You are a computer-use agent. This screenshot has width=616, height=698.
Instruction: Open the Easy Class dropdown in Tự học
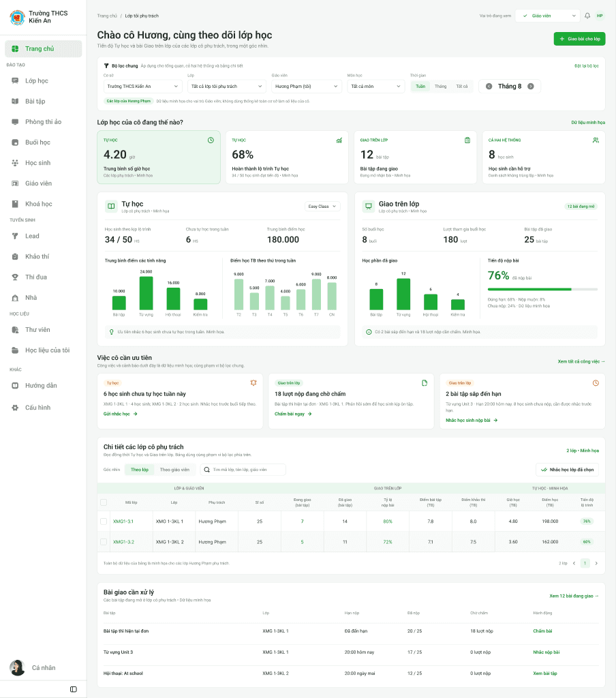point(322,206)
